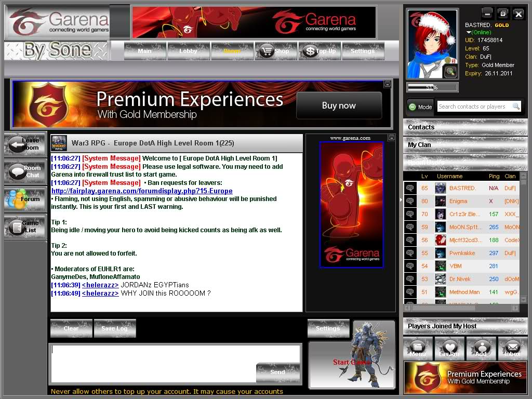Image resolution: width=532 pixels, height=399 pixels.
Task: Click the search magnifier icon
Action: (x=516, y=107)
